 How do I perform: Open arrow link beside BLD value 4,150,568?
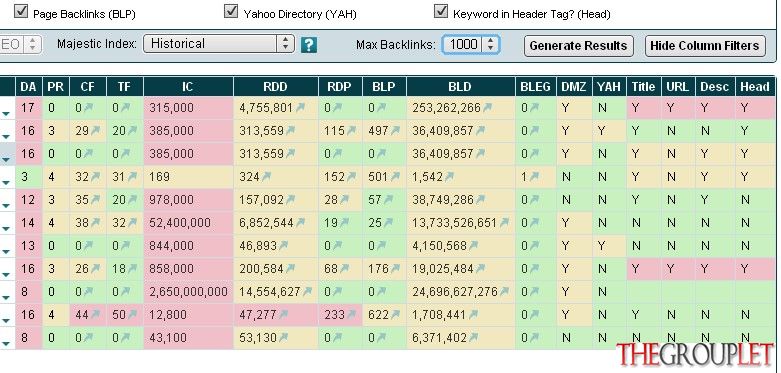point(473,246)
